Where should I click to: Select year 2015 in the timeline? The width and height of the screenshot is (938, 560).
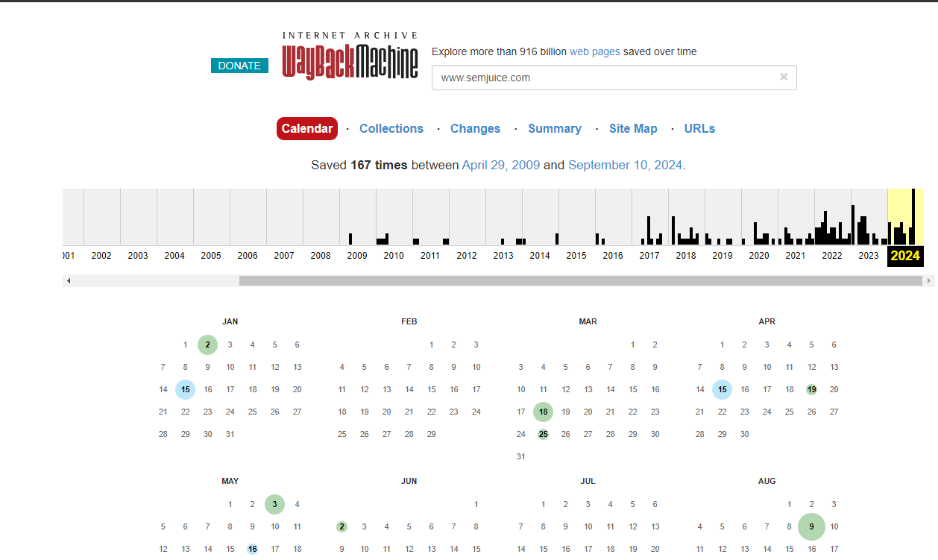pyautogui.click(x=576, y=256)
